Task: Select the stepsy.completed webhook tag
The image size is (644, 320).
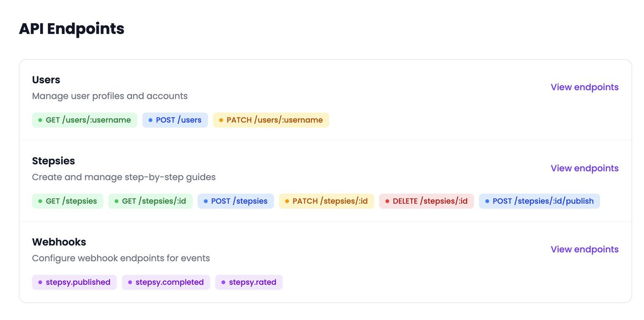Action: tap(166, 282)
